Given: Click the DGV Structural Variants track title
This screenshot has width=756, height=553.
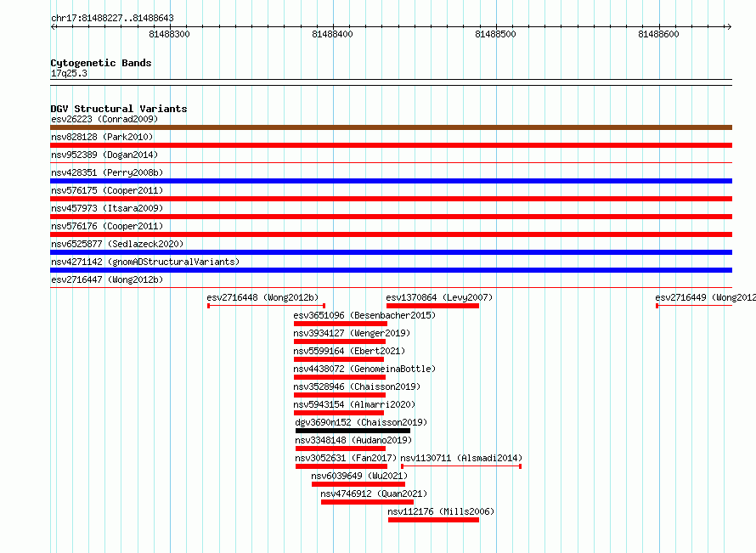Looking at the screenshot, I should tap(119, 109).
